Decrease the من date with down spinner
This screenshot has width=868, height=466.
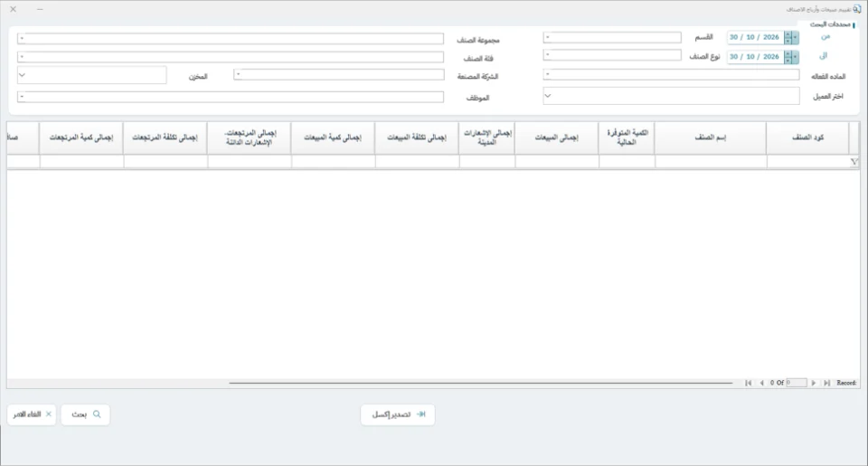point(788,41)
